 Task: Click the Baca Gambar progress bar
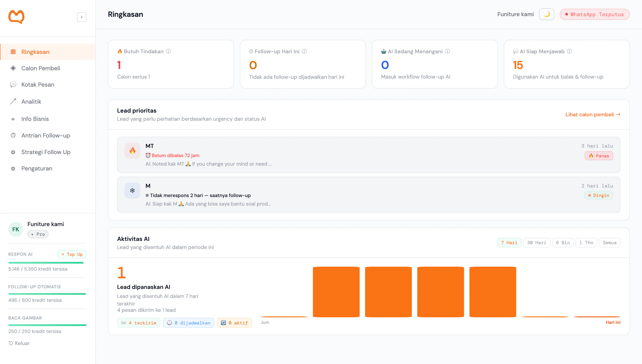[47, 325]
